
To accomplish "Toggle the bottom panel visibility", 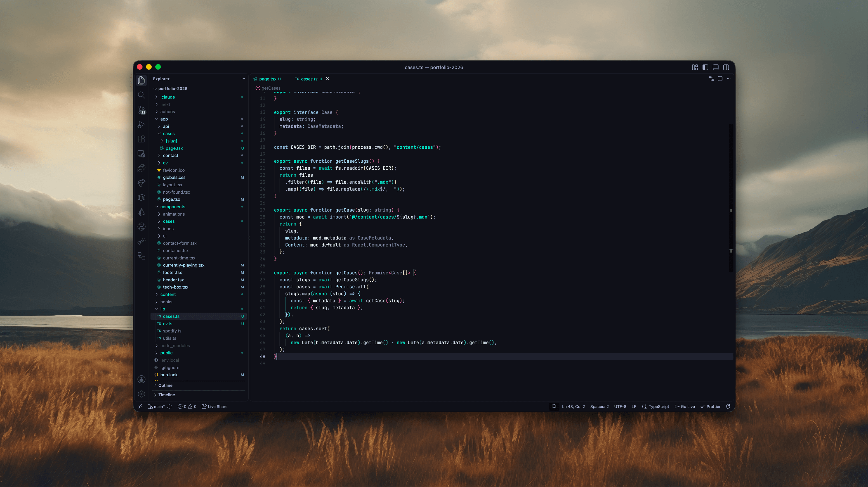I will pyautogui.click(x=716, y=67).
